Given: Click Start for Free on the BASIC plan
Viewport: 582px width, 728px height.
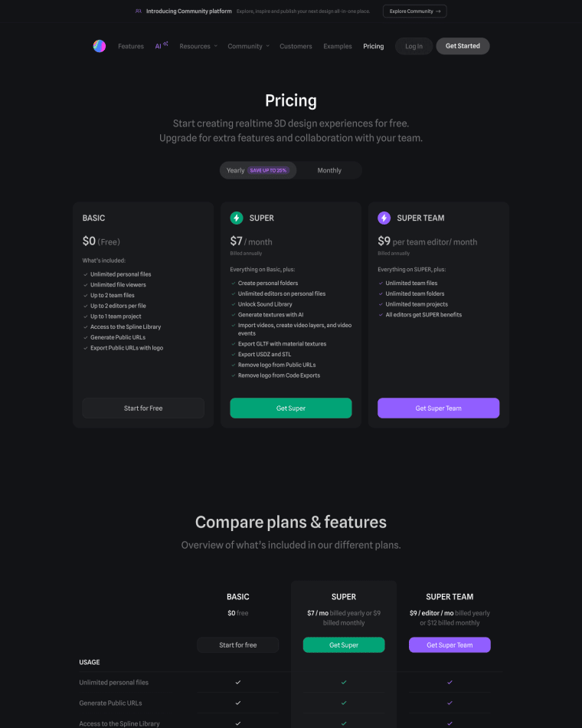Looking at the screenshot, I should coord(142,408).
